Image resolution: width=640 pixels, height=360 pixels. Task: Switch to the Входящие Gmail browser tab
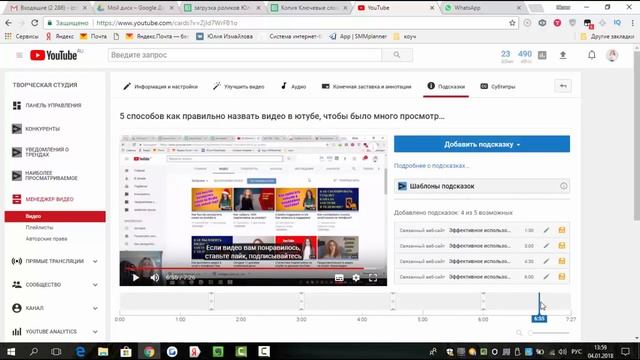pos(49,8)
